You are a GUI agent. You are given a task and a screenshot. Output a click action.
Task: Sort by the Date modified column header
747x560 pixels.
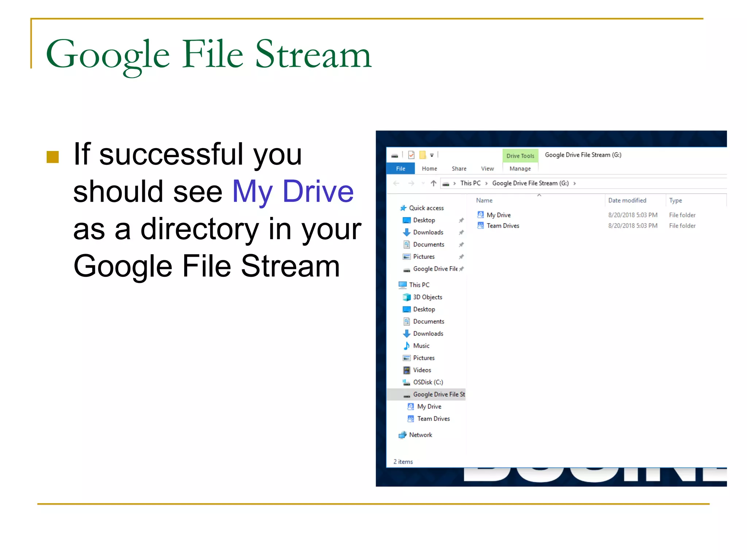[627, 200]
